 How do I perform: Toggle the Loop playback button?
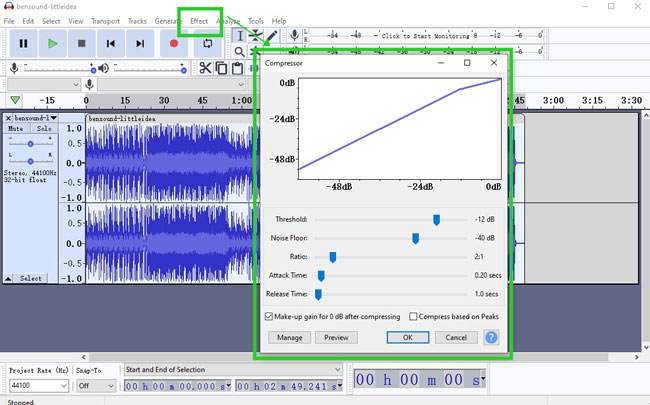[208, 43]
